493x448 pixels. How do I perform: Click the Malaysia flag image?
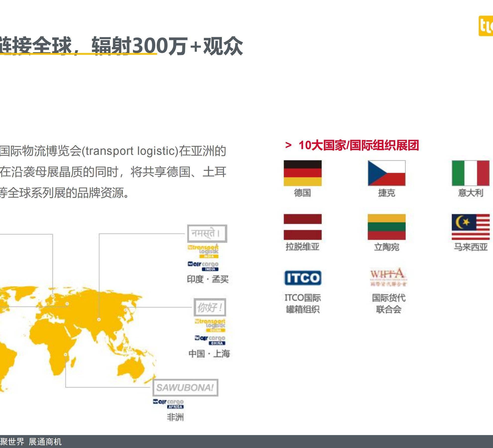[x=471, y=227]
